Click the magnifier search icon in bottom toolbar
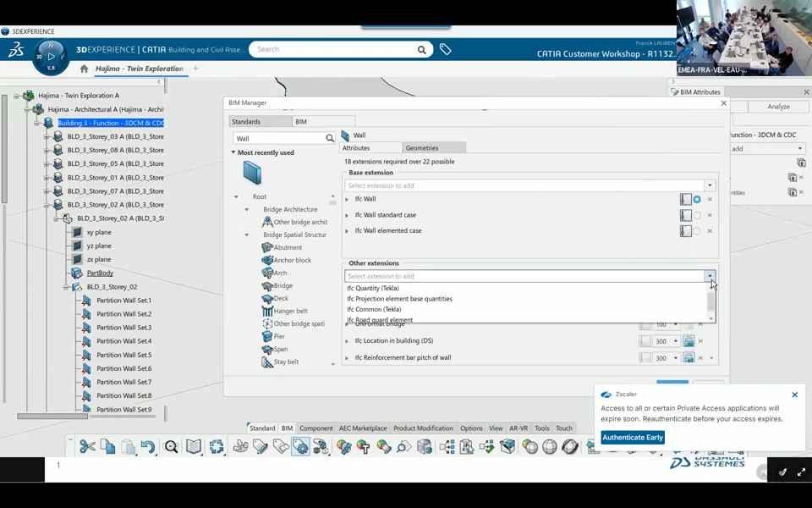This screenshot has width=812, height=508. 171,446
